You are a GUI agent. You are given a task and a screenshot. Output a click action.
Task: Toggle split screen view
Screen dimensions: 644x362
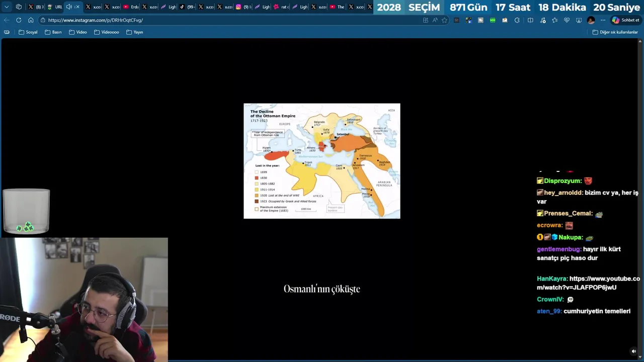[530, 20]
